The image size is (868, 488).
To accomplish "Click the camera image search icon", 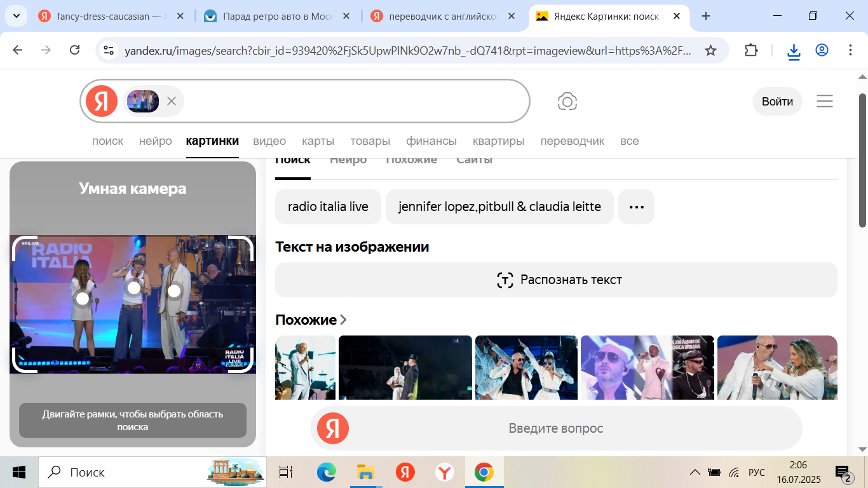I will click(567, 102).
